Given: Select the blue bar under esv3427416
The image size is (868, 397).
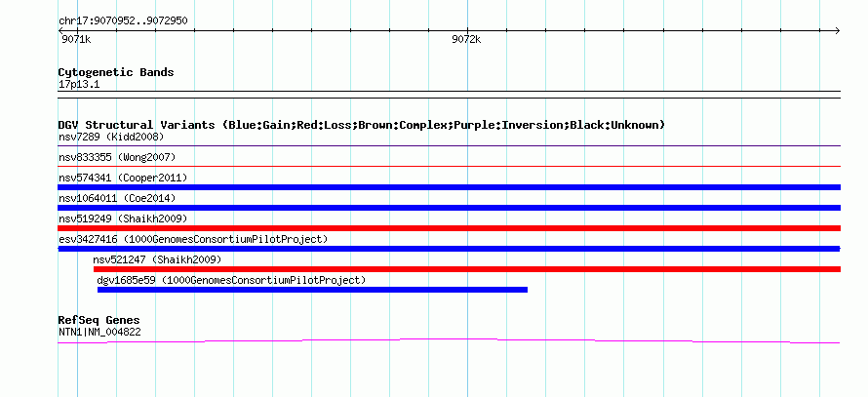Looking at the screenshot, I should point(449,249).
